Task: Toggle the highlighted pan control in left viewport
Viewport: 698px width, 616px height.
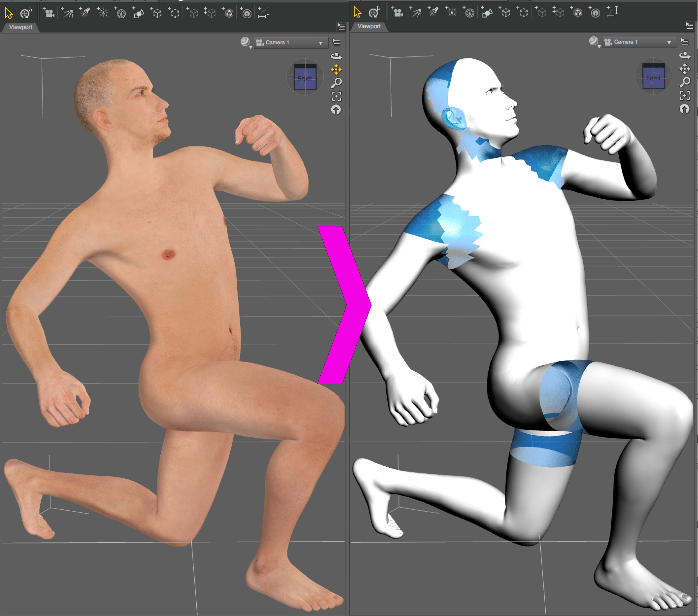Action: click(x=336, y=70)
